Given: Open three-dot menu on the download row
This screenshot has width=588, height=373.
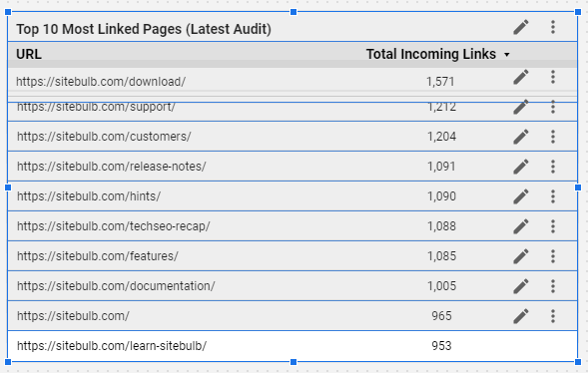Looking at the screenshot, I should coord(553,77).
